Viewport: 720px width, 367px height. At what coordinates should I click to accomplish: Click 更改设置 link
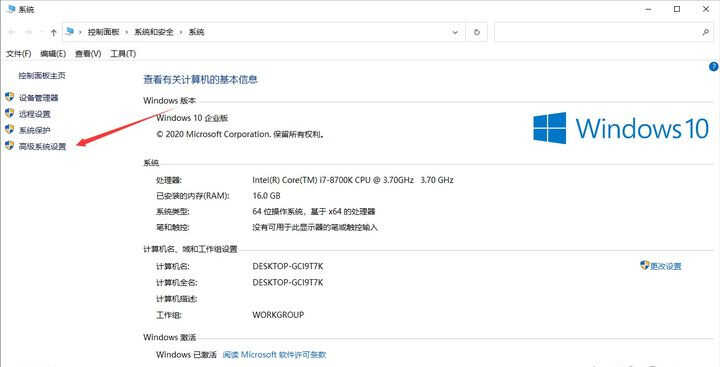click(x=666, y=266)
